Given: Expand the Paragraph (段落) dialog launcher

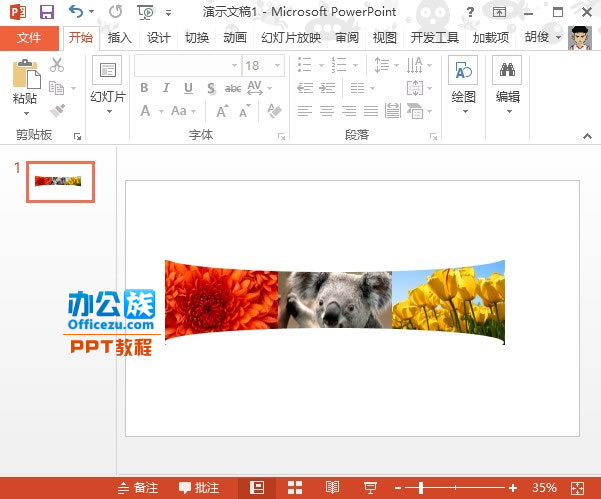Looking at the screenshot, I should pos(433,135).
